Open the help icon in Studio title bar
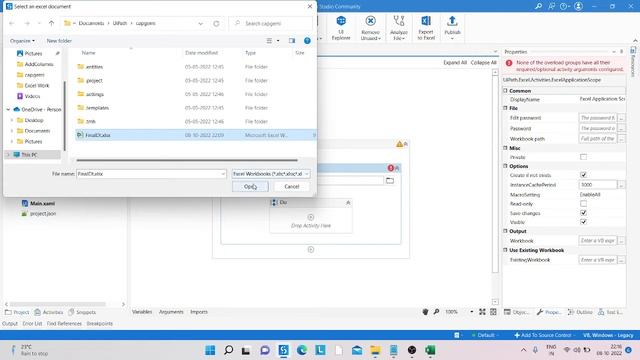640x360 pixels. coord(565,6)
